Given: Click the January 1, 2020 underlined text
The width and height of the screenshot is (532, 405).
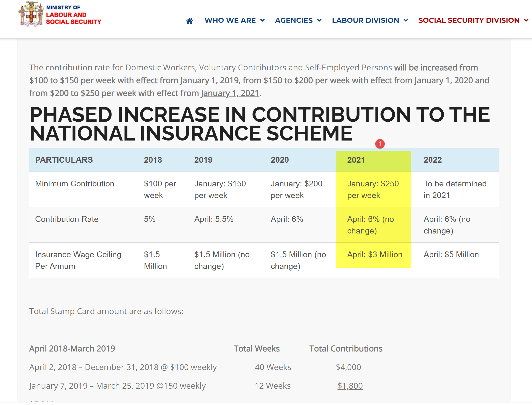Looking at the screenshot, I should coord(443,80).
